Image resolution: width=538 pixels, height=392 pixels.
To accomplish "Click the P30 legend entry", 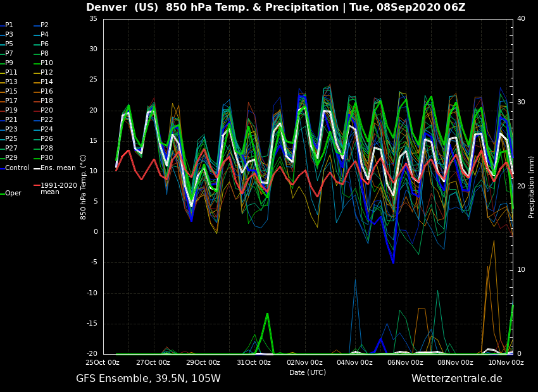I will click(47, 158).
